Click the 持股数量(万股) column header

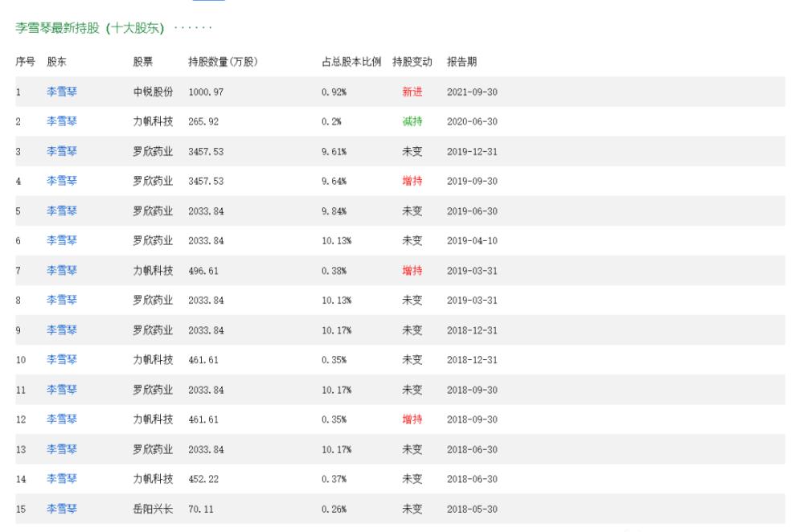coord(223,62)
